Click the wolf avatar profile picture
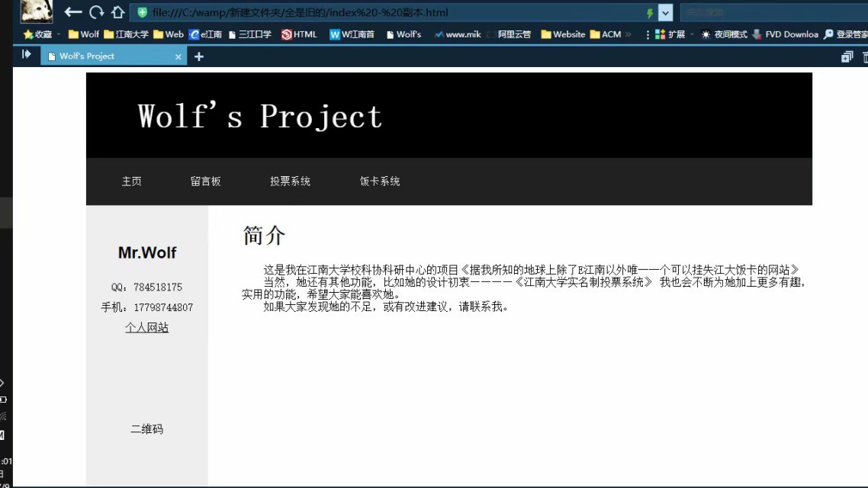The image size is (868, 488). (37, 11)
